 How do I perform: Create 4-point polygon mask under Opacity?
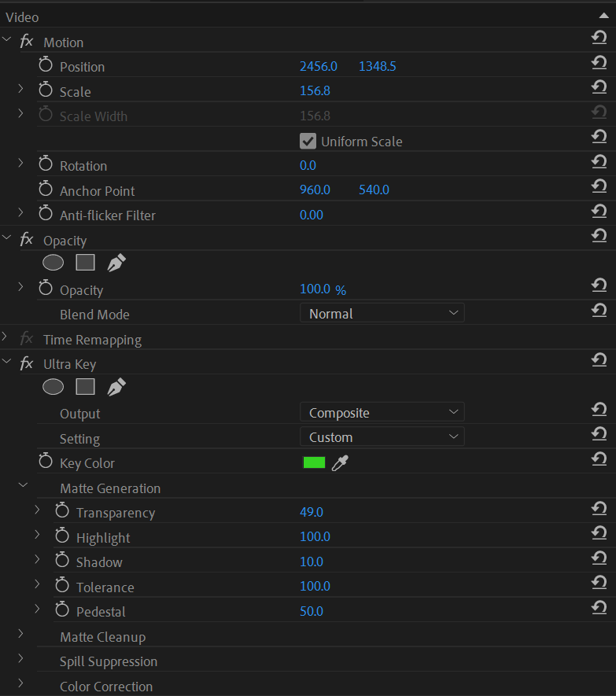[x=85, y=263]
